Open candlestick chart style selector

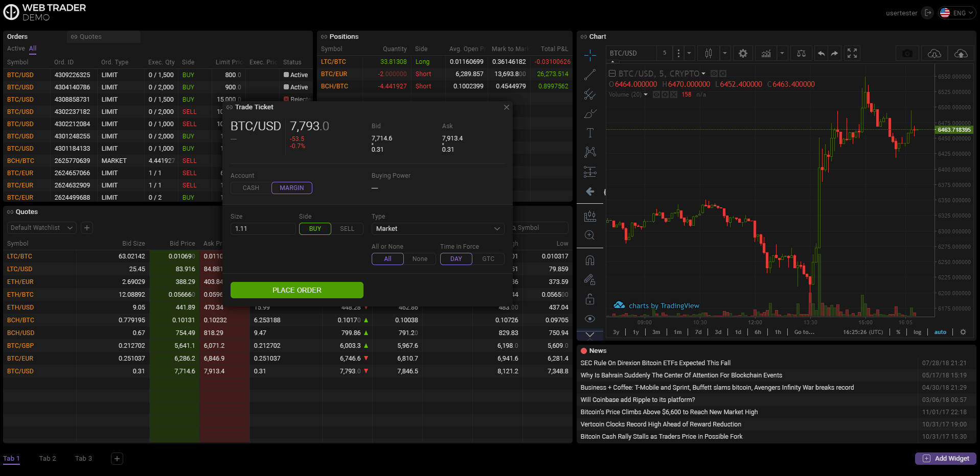click(709, 53)
